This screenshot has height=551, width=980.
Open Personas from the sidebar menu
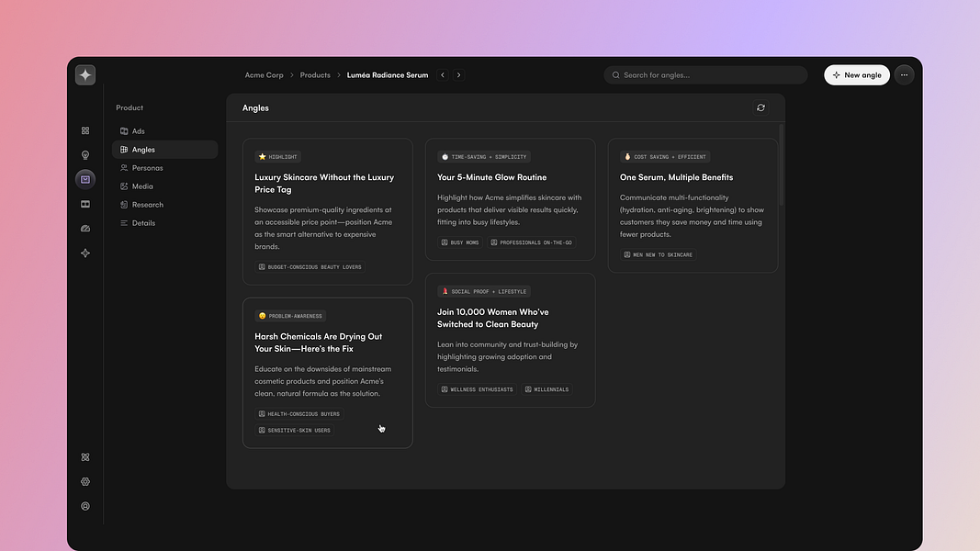click(x=147, y=167)
